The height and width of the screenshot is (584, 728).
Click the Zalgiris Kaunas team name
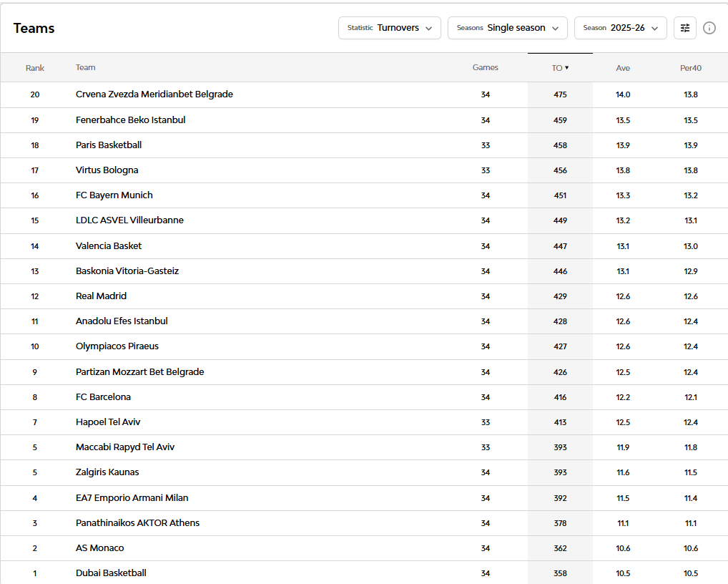coord(107,472)
